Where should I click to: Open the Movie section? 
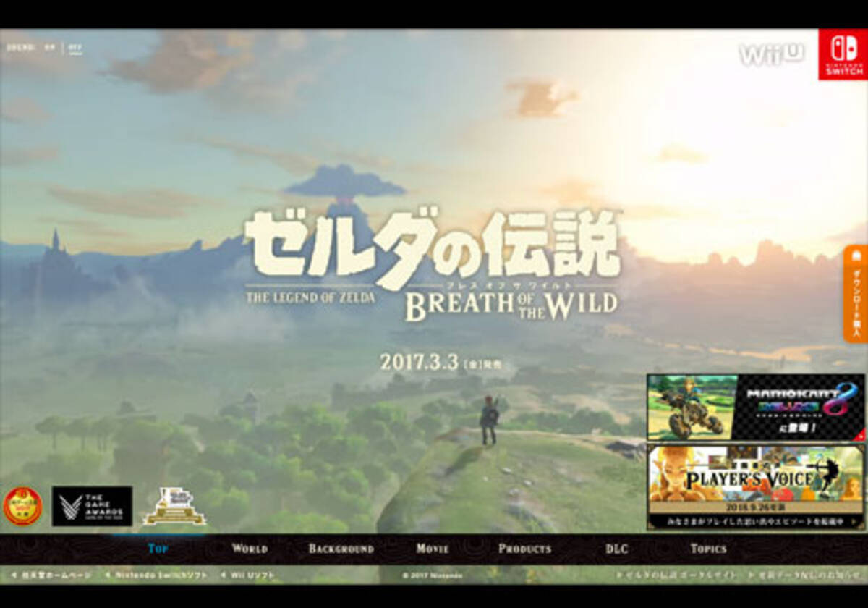tap(433, 549)
